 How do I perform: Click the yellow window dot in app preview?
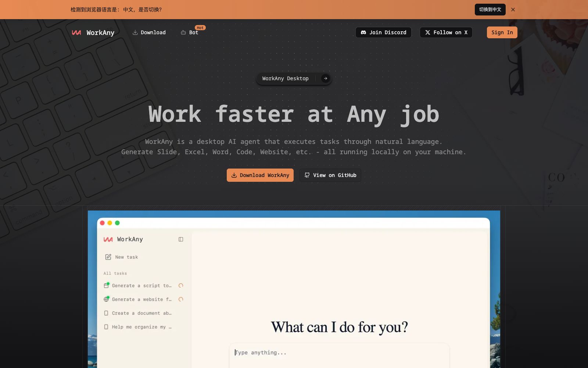click(110, 223)
